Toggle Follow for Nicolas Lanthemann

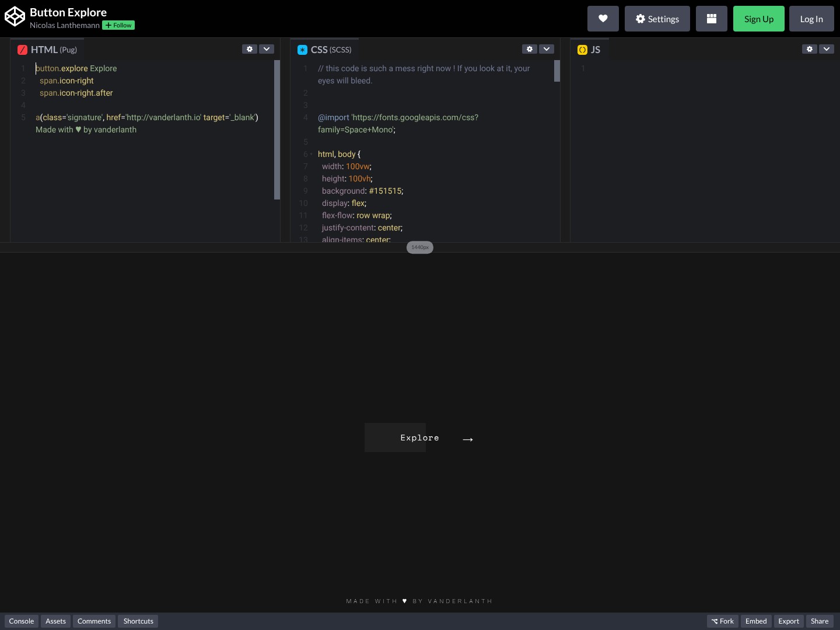click(x=118, y=25)
